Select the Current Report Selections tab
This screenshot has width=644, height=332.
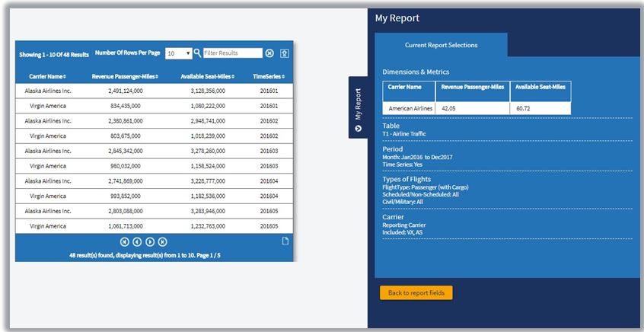pos(442,45)
